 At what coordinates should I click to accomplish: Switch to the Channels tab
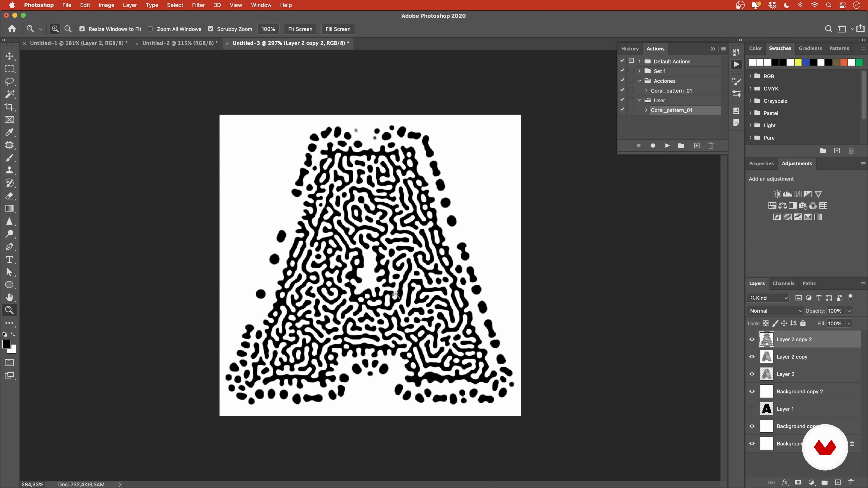click(783, 283)
